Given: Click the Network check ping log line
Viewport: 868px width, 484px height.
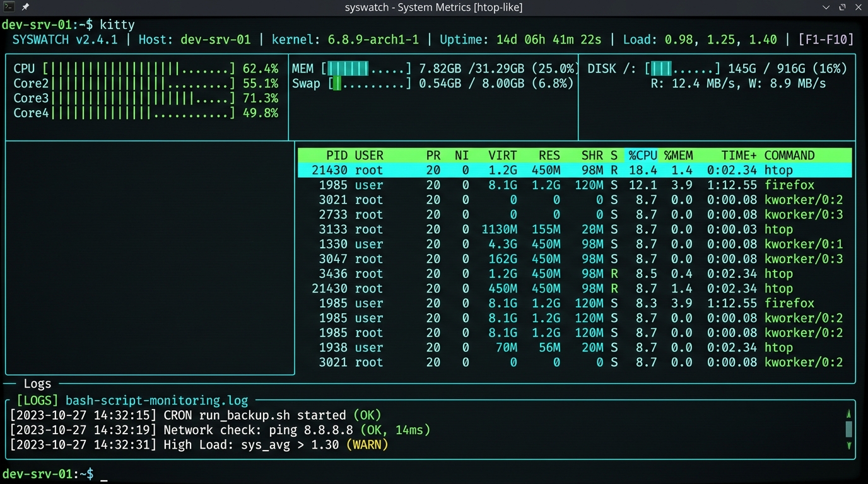Looking at the screenshot, I should (x=220, y=430).
